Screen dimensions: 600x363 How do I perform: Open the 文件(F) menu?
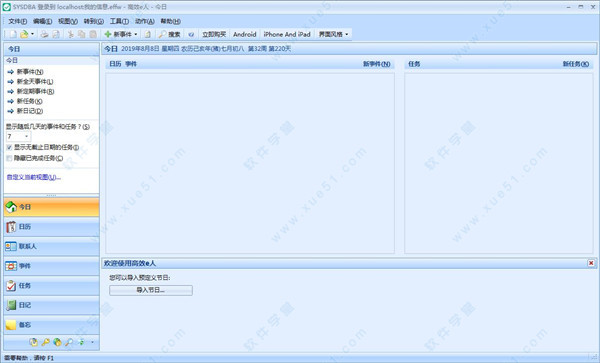click(18, 21)
